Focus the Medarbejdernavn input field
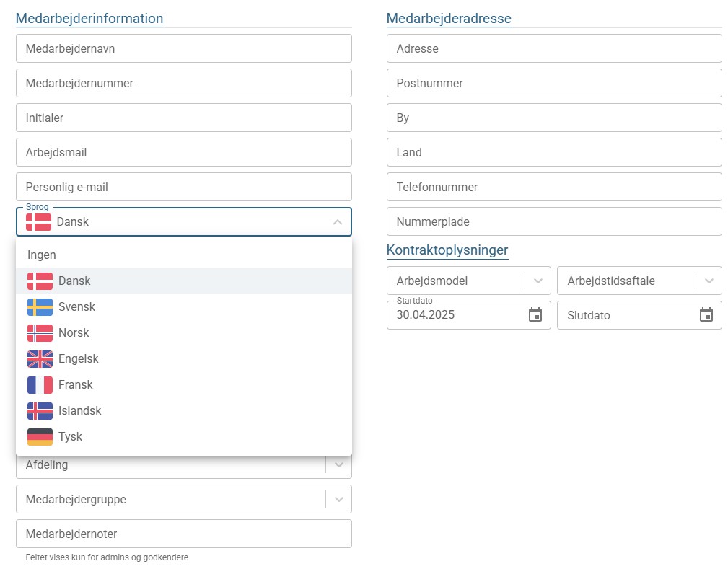Screen dimensions: 728x569 pos(183,49)
